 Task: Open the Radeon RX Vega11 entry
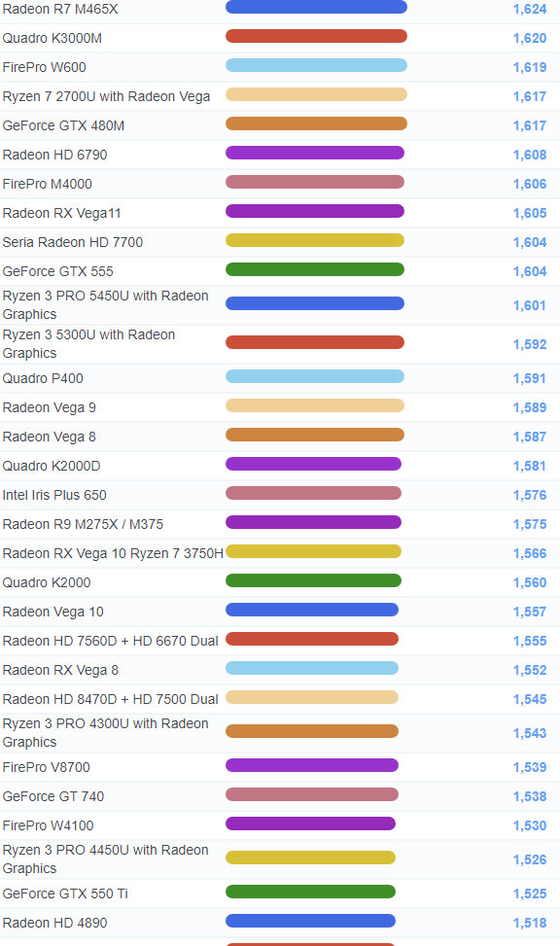click(x=61, y=213)
